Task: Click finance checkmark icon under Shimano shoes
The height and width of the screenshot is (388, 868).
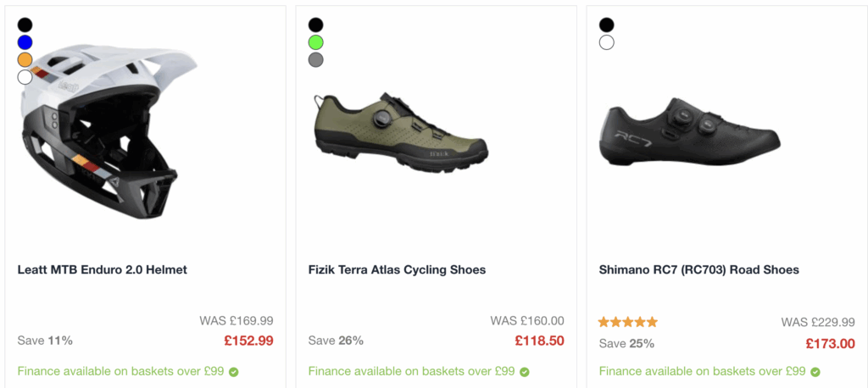Action: (x=815, y=371)
